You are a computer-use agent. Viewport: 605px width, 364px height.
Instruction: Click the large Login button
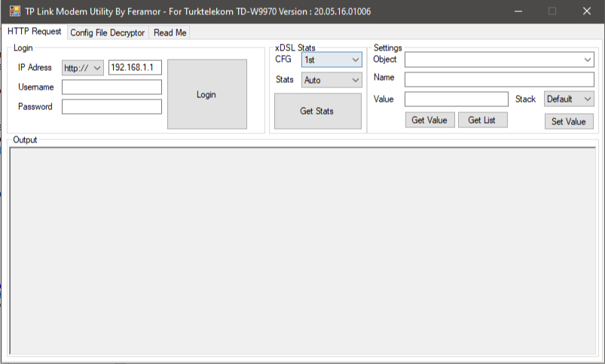point(207,94)
